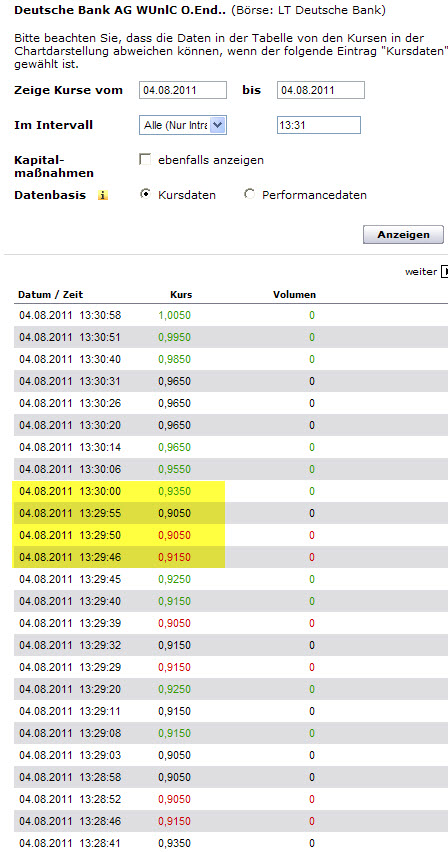448x852 pixels.
Task: Select the row timestamped 13:29:39
Action: pos(231,623)
